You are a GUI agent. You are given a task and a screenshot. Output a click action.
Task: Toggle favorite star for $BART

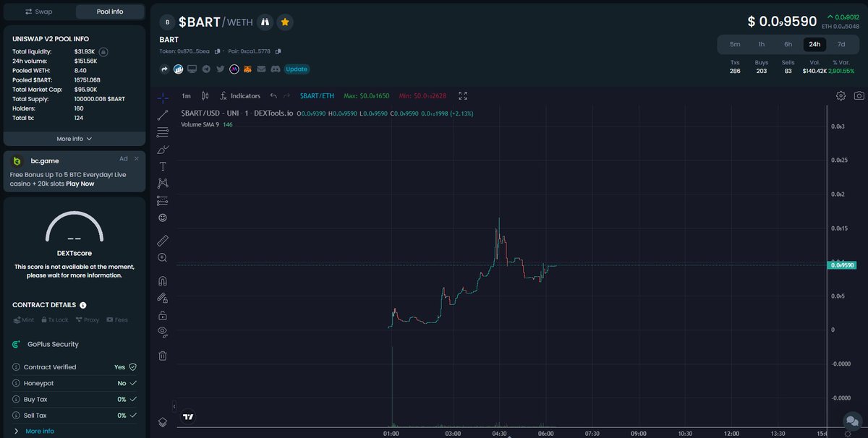[x=285, y=22]
